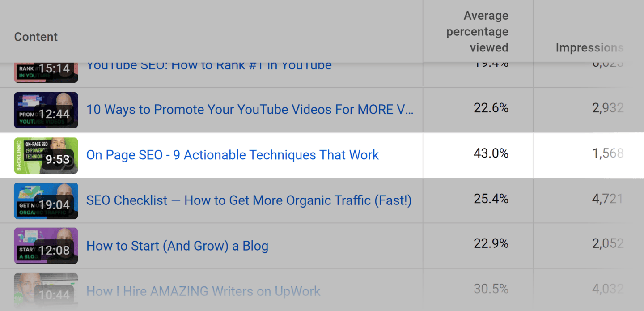The image size is (644, 311).
Task: Open "On Page SEO - 9 Actionable Techniques That Work"
Action: pyautogui.click(x=232, y=155)
